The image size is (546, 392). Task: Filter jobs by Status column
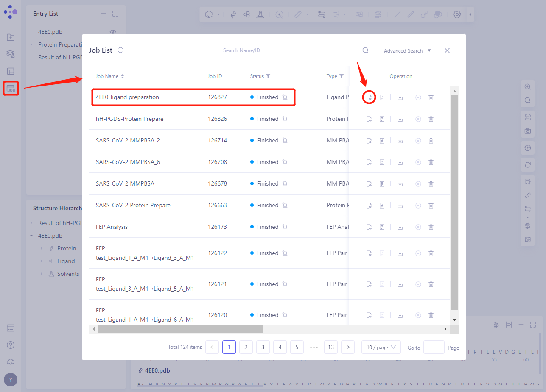268,76
